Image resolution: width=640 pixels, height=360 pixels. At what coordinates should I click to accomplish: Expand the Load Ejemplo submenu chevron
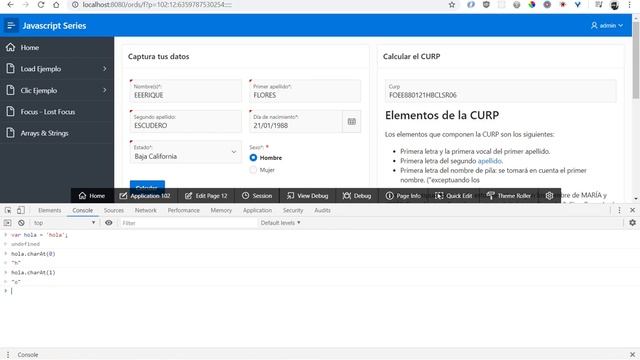[x=104, y=69]
